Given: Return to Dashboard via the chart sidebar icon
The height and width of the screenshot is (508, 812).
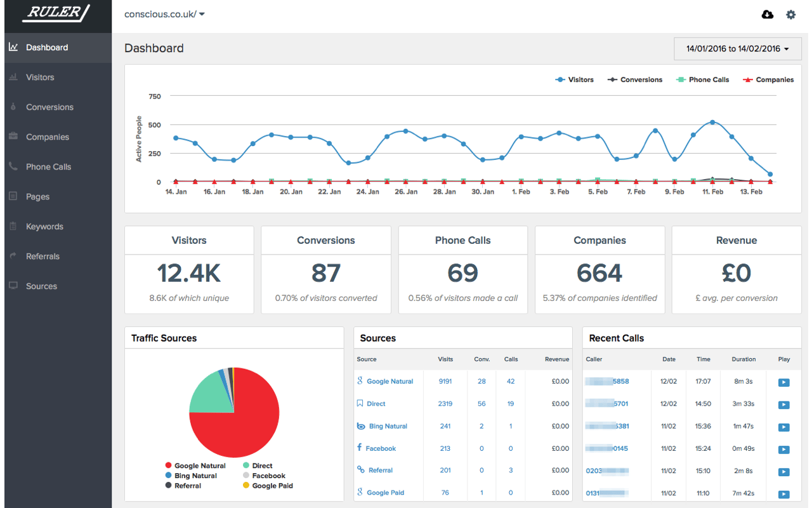Looking at the screenshot, I should click(13, 47).
